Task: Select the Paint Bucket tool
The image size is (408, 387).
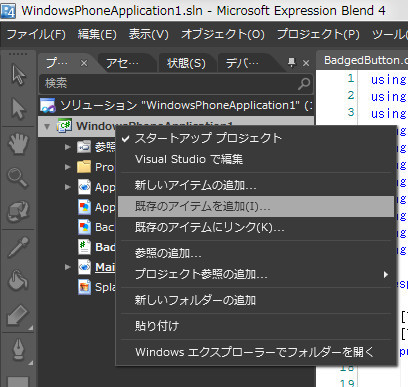Action: (18, 280)
